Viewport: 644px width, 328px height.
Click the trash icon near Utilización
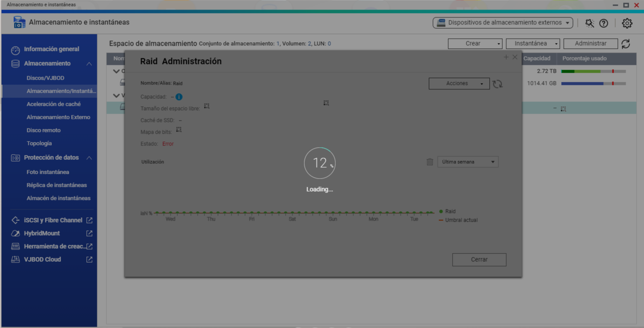(x=430, y=162)
